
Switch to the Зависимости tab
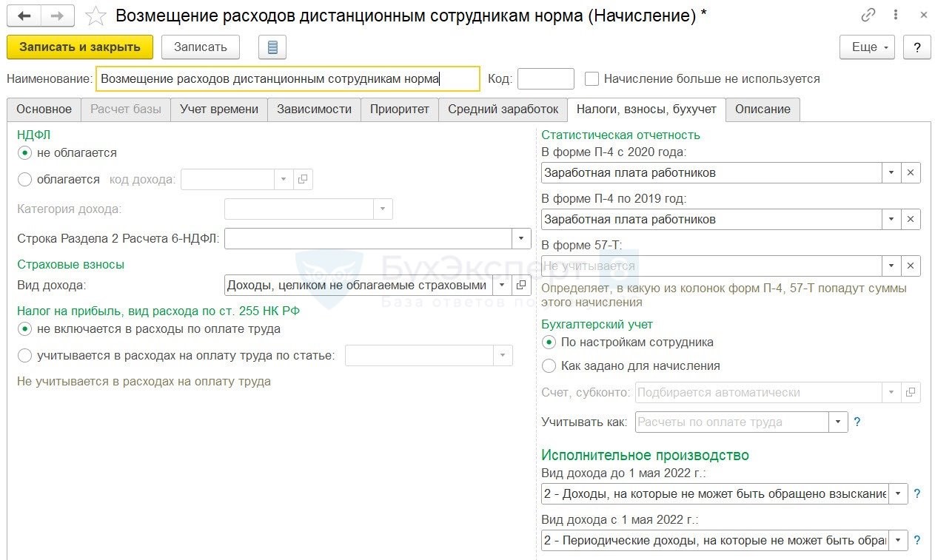[314, 109]
